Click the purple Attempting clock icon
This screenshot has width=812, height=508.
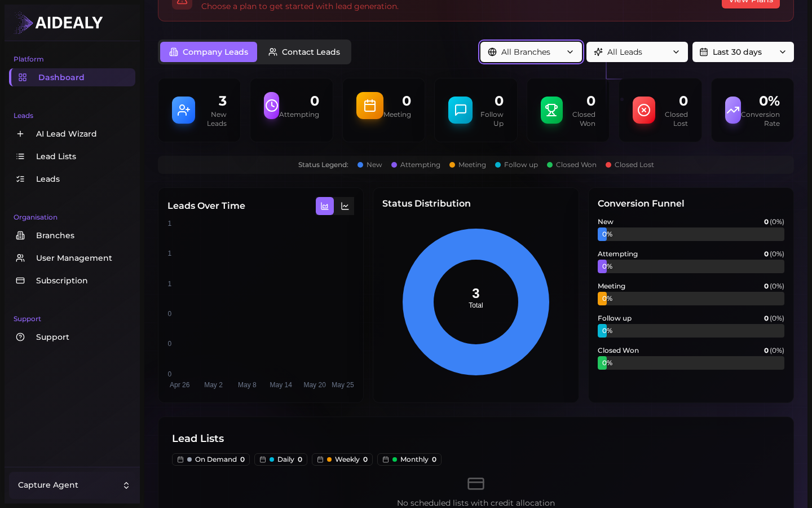click(x=272, y=106)
